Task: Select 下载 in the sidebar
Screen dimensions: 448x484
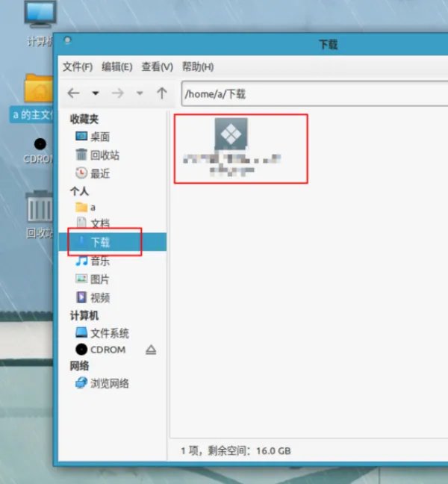Action: tap(113, 242)
